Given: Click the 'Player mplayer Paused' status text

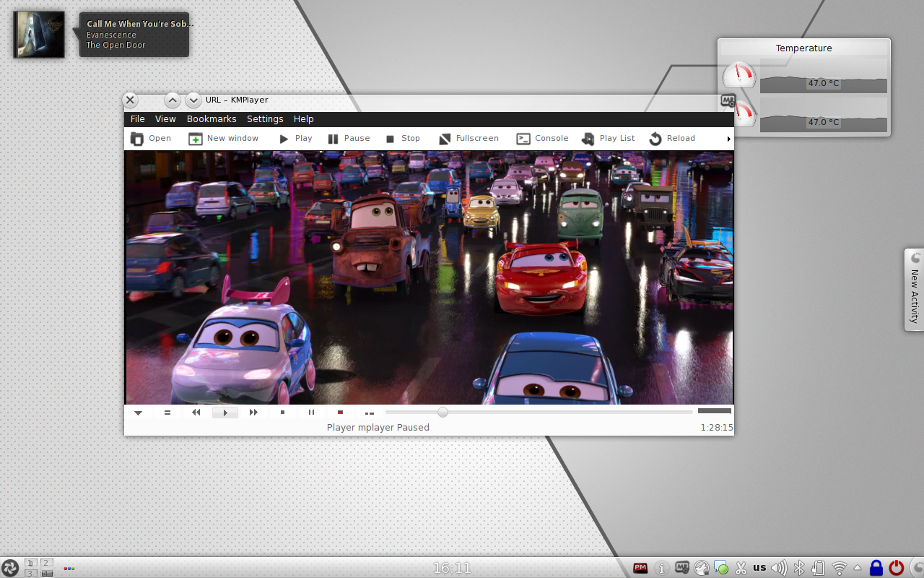Looking at the screenshot, I should coord(378,428).
